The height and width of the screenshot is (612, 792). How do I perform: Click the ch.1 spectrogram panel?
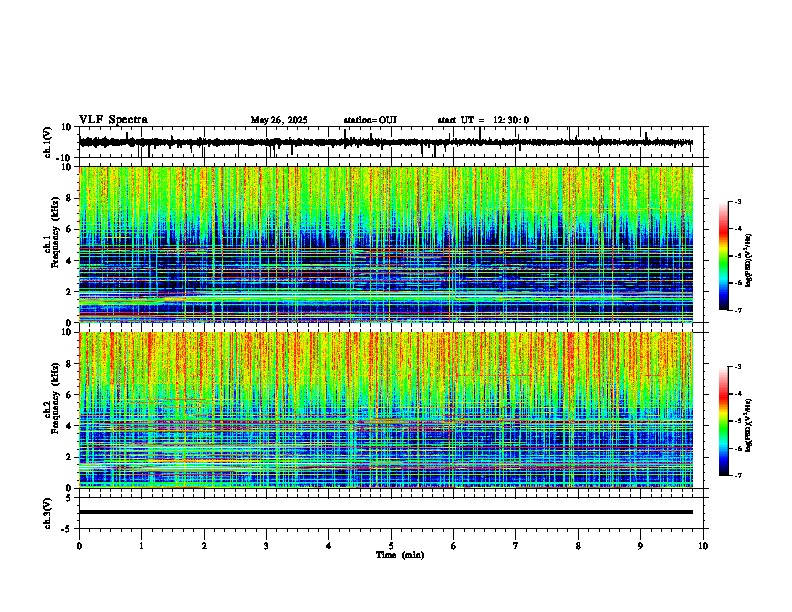(386, 244)
